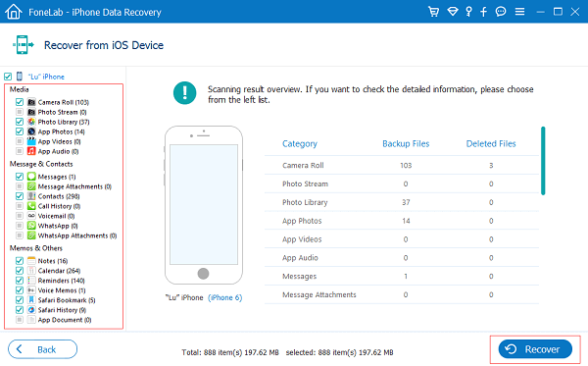Click the Safari History icon
The image size is (588, 366).
click(x=31, y=310)
